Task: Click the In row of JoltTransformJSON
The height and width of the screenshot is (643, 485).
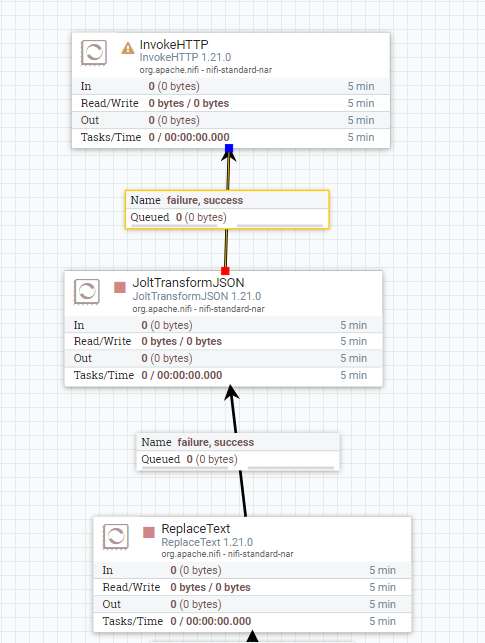Action: [x=223, y=325]
